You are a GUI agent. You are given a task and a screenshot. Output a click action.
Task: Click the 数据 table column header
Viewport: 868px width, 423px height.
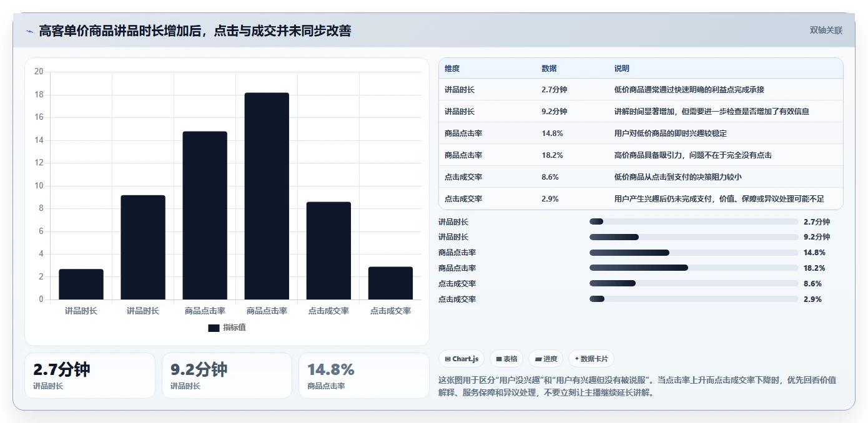pyautogui.click(x=549, y=69)
